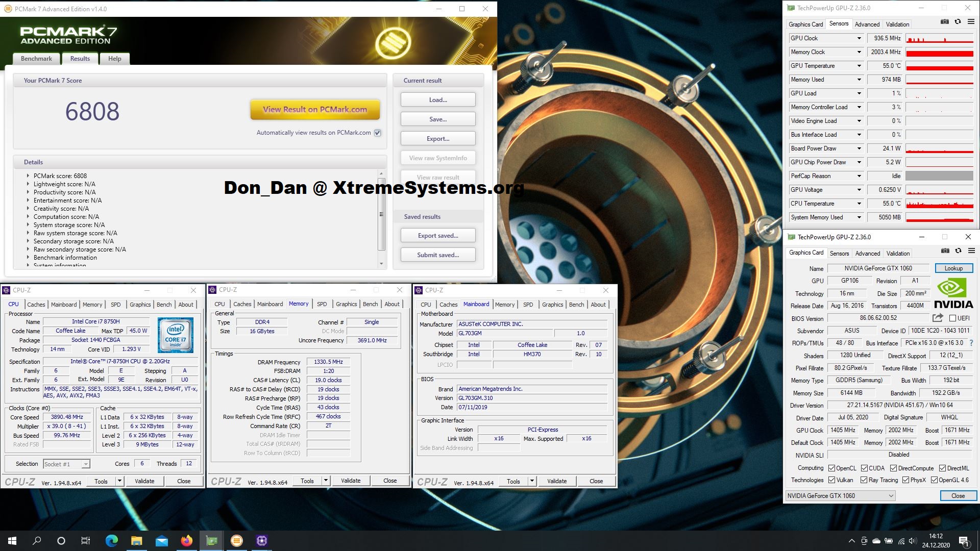Toggle DirectML checkbox in GPU-Z
This screenshot has width=980, height=551.
pos(943,468)
